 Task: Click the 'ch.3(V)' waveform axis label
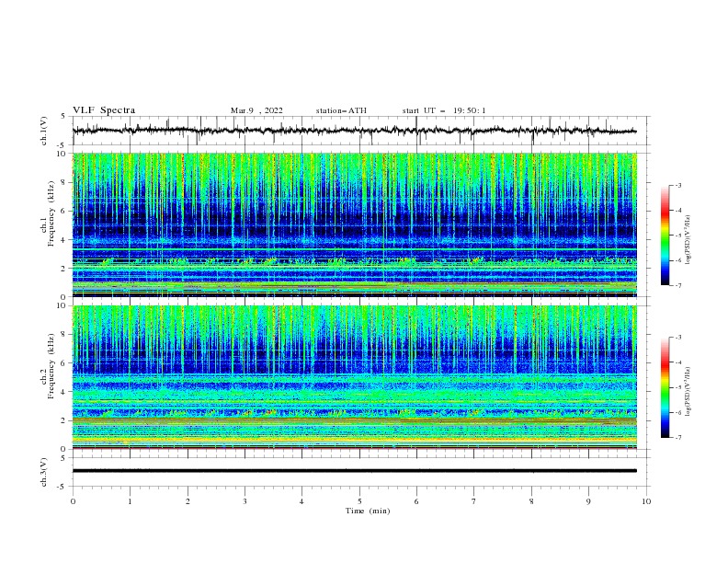click(x=44, y=473)
